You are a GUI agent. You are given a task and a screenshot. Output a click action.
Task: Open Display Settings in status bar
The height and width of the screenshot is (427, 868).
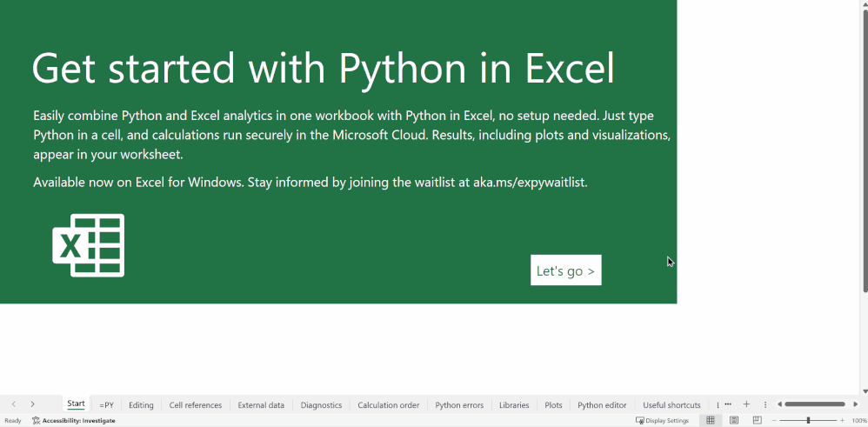[662, 420]
